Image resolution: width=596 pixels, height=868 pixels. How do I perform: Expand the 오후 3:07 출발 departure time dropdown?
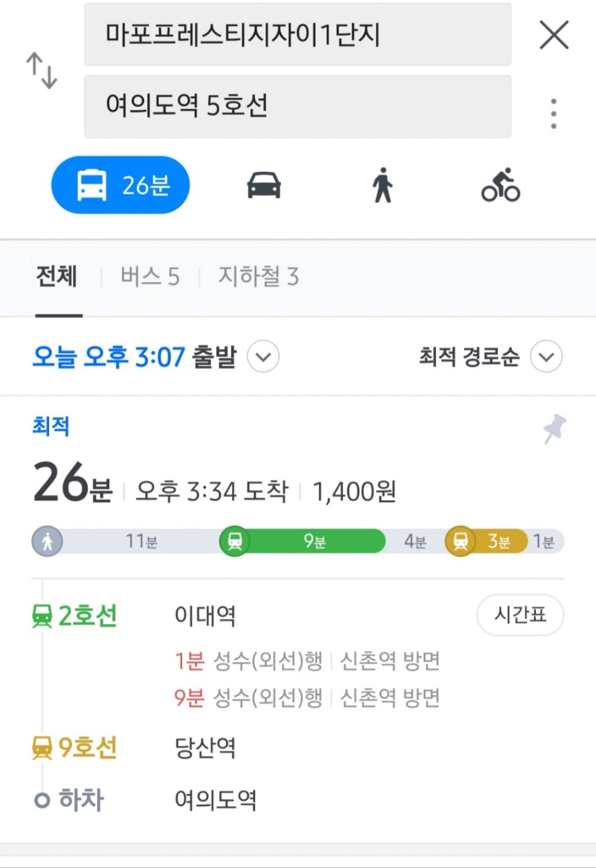pyautogui.click(x=263, y=357)
